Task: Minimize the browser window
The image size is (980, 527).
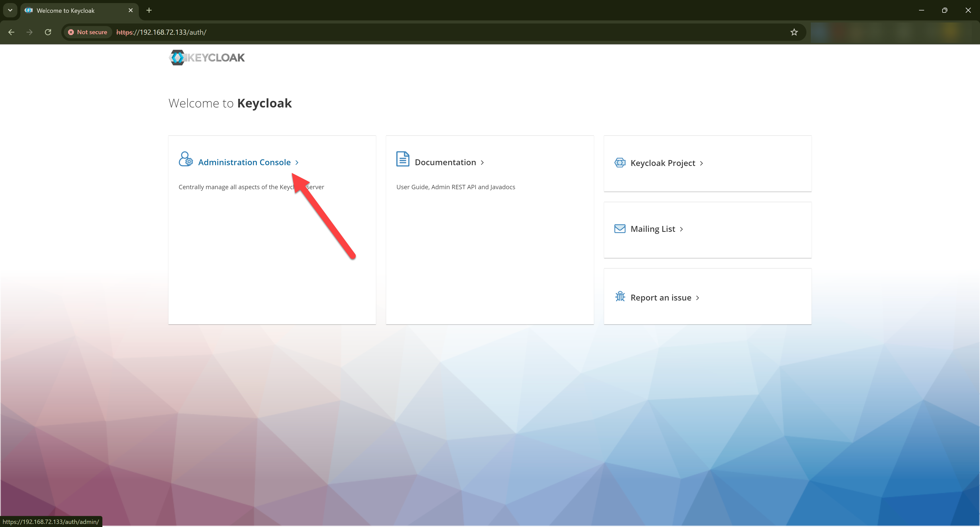Action: pyautogui.click(x=921, y=10)
